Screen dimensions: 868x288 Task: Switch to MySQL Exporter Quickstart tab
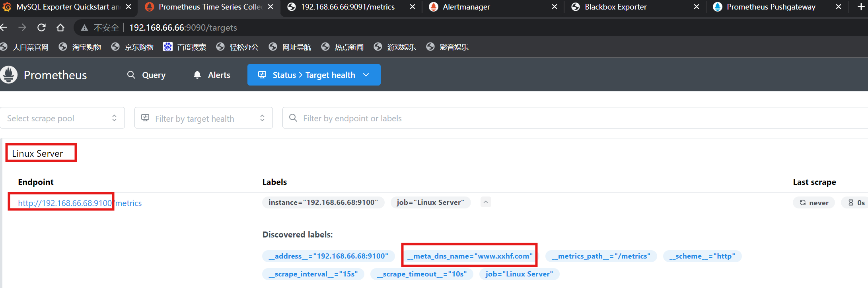(68, 7)
